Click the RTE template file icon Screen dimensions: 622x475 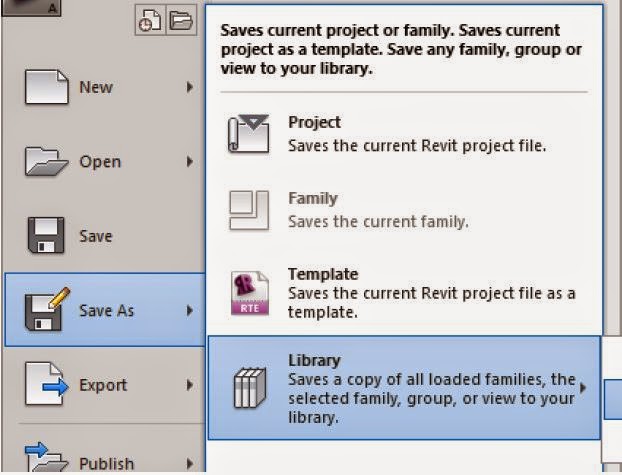click(x=250, y=293)
